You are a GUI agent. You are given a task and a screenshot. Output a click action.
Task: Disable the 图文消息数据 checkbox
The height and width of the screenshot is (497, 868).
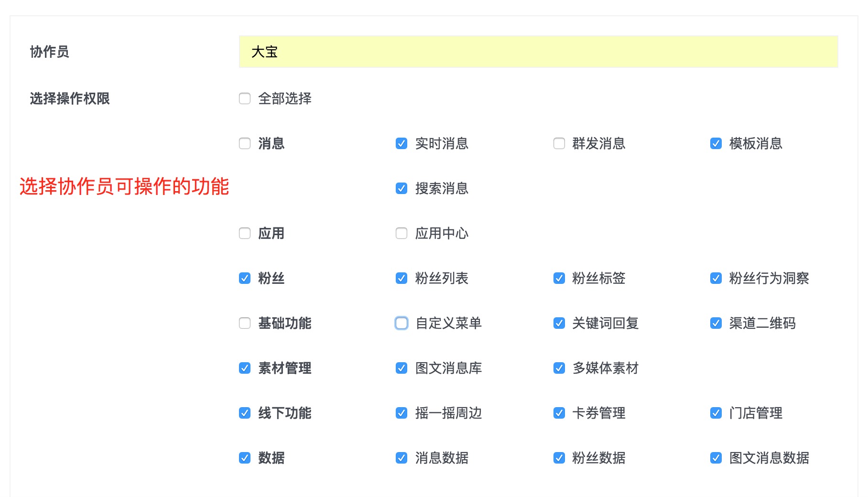[x=716, y=458]
